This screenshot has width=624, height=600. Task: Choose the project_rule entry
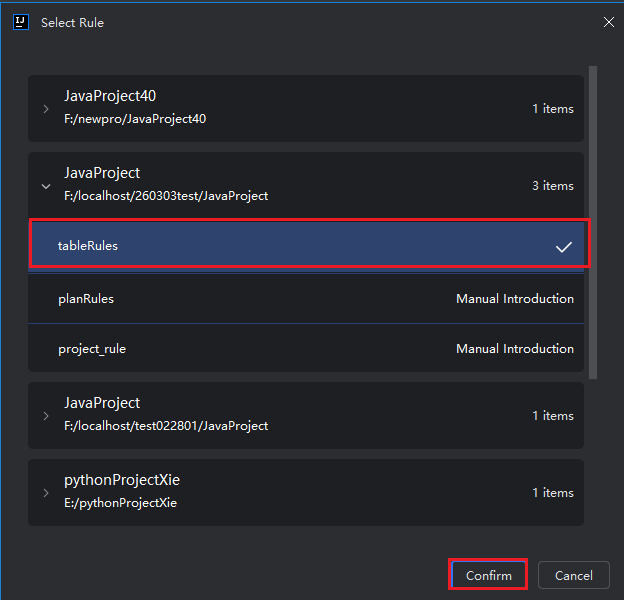pyautogui.click(x=92, y=348)
